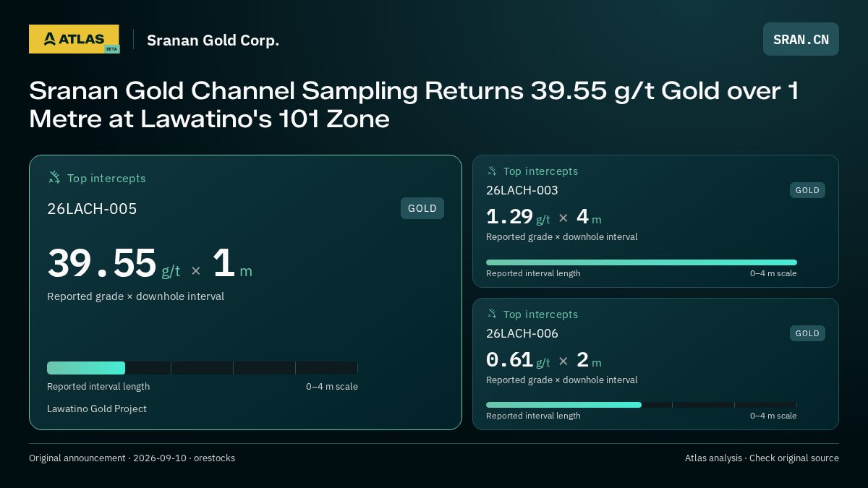Click the 2 m interval value in 26LACH-006 card

point(589,360)
